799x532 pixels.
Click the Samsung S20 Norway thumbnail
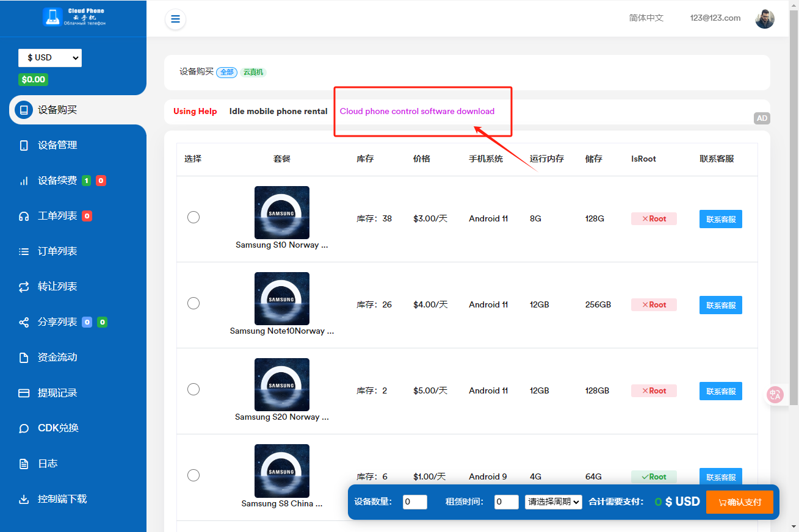(282, 384)
